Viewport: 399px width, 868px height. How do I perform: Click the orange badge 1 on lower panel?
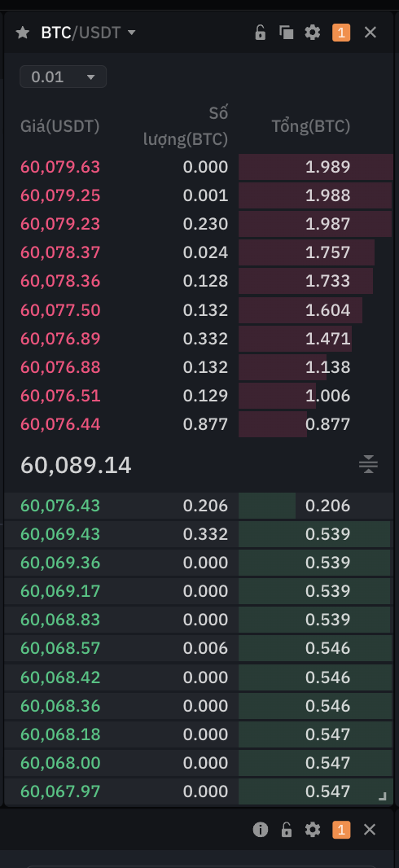(341, 829)
